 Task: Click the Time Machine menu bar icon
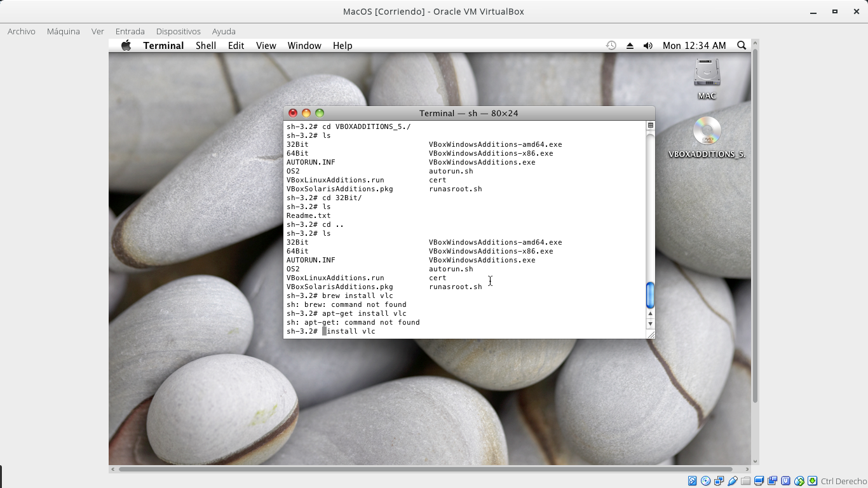tap(611, 46)
